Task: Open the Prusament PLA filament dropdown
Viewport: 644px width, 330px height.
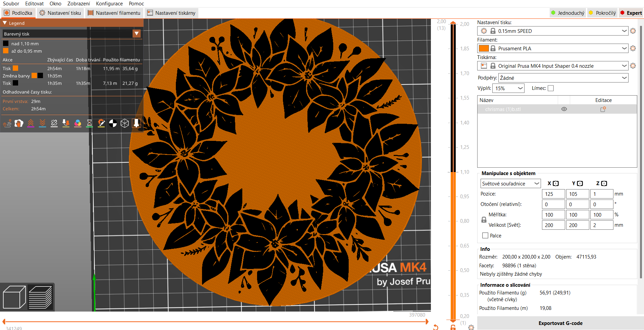Action: [552, 48]
